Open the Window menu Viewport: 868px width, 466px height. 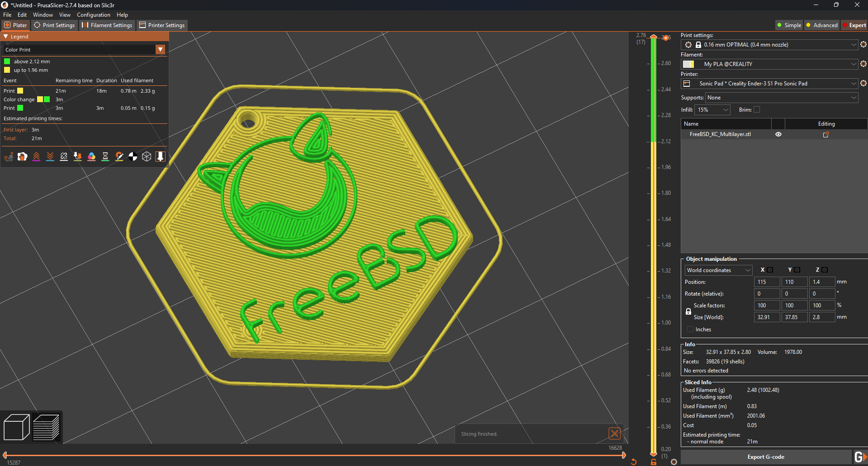(x=43, y=15)
